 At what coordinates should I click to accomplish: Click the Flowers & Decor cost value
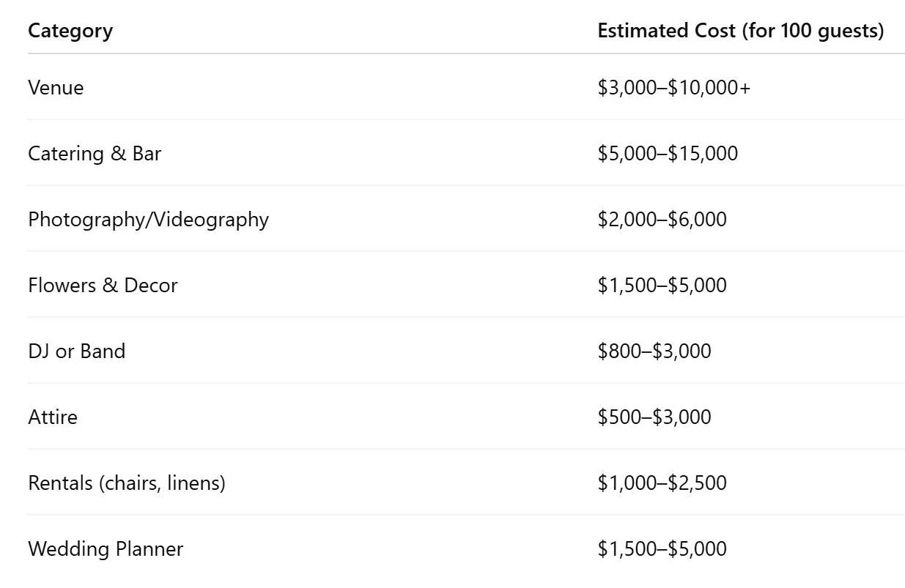coord(662,286)
